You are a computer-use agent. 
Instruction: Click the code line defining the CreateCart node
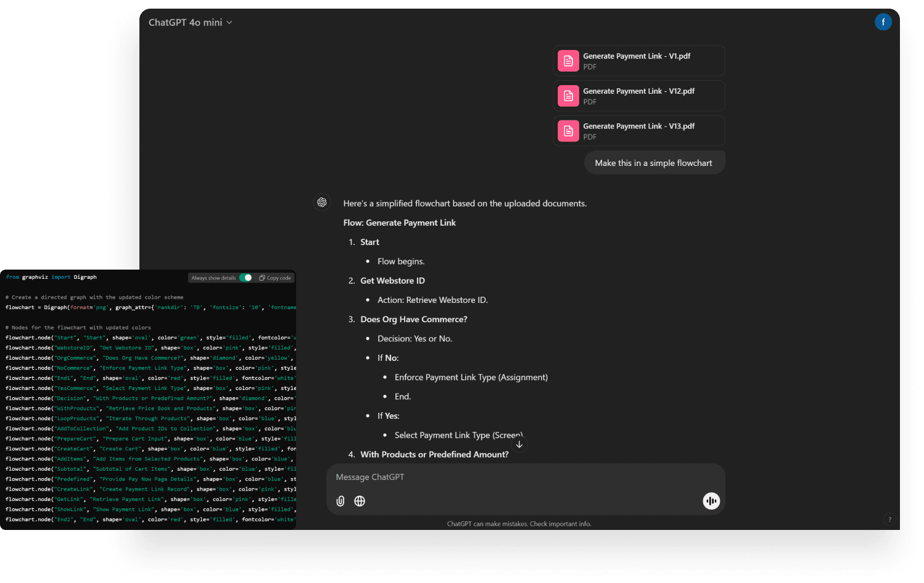pos(151,449)
